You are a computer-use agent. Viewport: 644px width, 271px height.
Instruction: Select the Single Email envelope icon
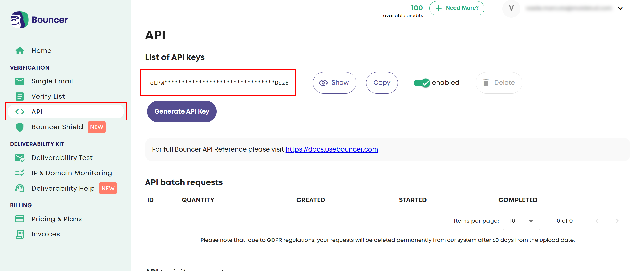click(x=20, y=81)
